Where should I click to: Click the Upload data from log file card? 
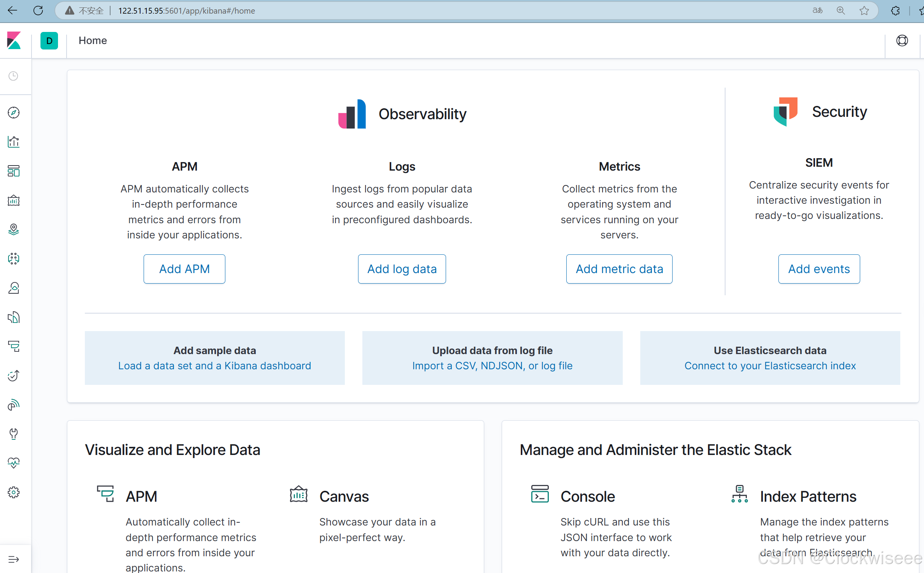click(492, 358)
